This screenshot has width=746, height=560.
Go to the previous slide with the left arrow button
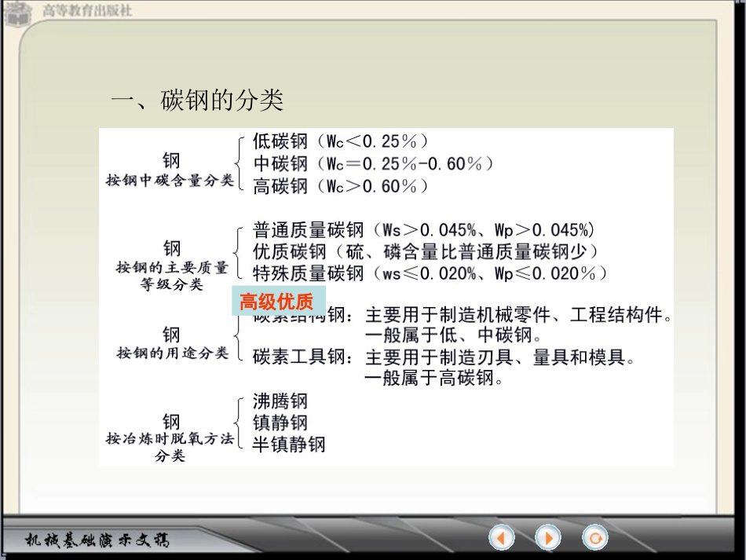(502, 538)
